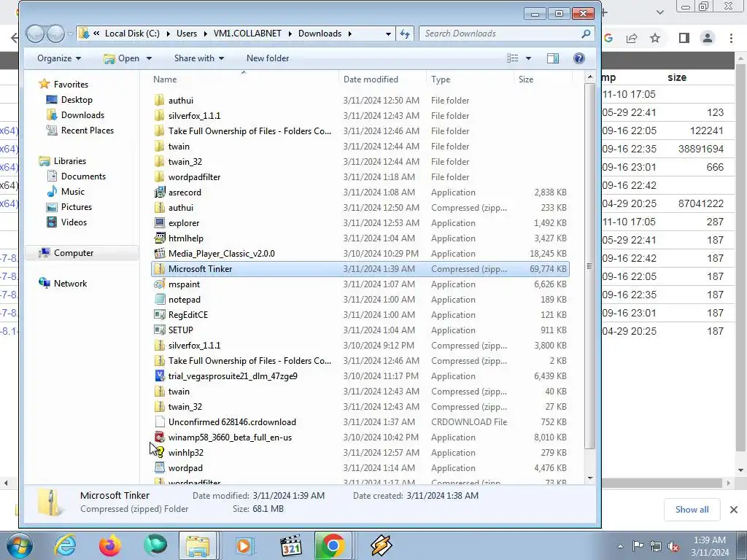Screen dimensions: 747x560
Task: Select the Media_Player_Classic_v2.0.0 icon
Action: click(160, 253)
